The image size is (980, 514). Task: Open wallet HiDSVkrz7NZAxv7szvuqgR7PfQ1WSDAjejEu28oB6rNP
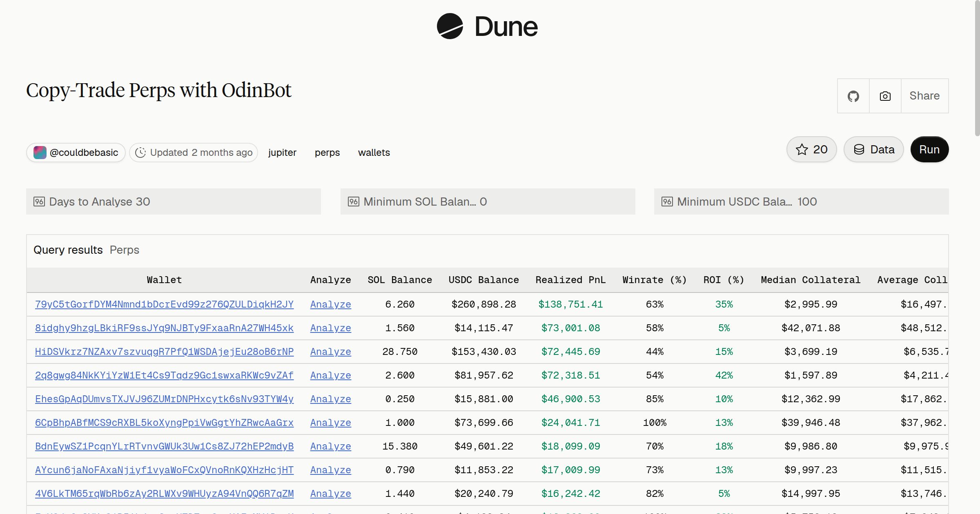[164, 352]
